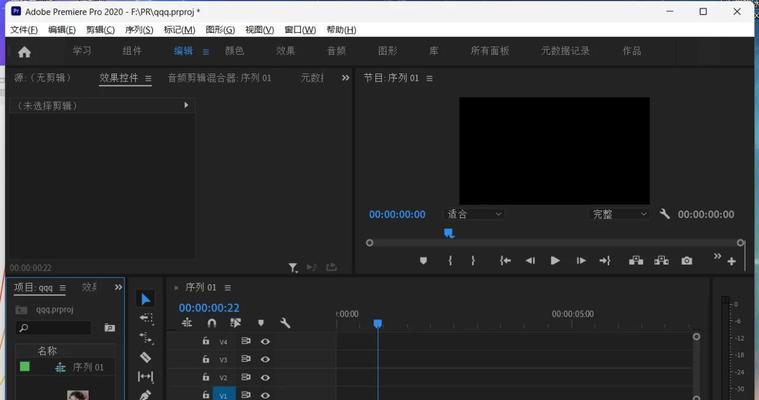Viewport: 759px width, 400px height.
Task: Open the zoom level 适合 dropdown
Action: [x=474, y=214]
